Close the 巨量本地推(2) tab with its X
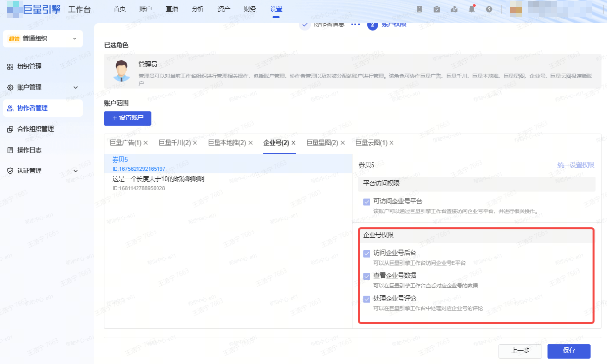This screenshot has height=364, width=607. (x=250, y=143)
